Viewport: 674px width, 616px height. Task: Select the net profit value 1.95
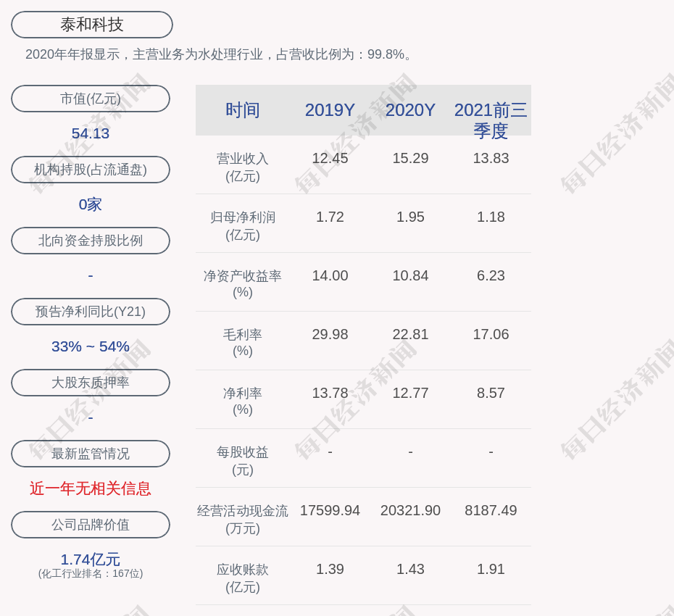coord(410,217)
